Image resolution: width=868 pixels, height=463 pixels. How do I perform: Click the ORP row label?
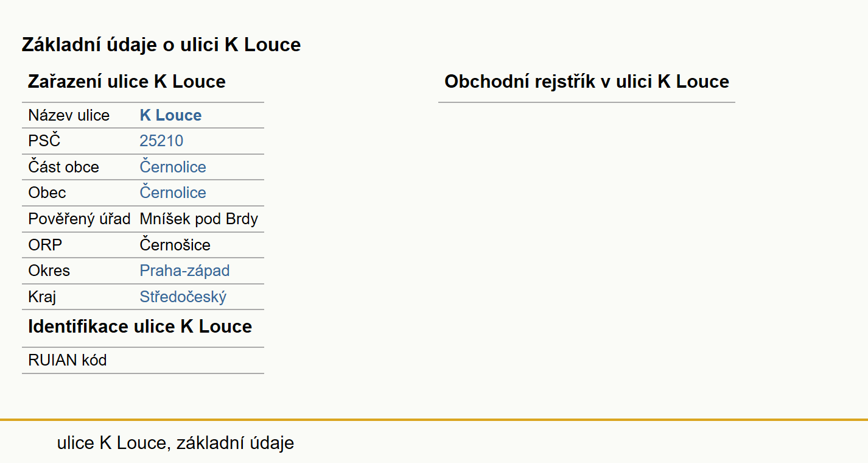45,245
